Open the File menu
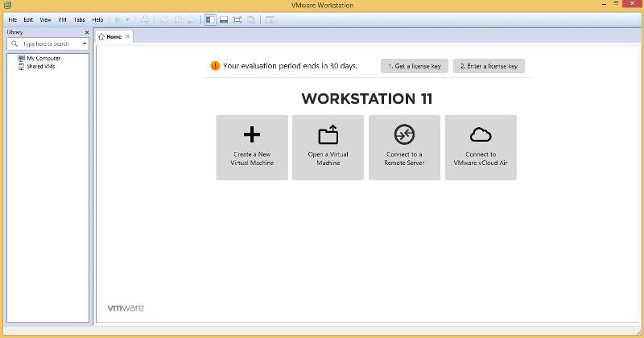The height and width of the screenshot is (338, 644). (13, 19)
